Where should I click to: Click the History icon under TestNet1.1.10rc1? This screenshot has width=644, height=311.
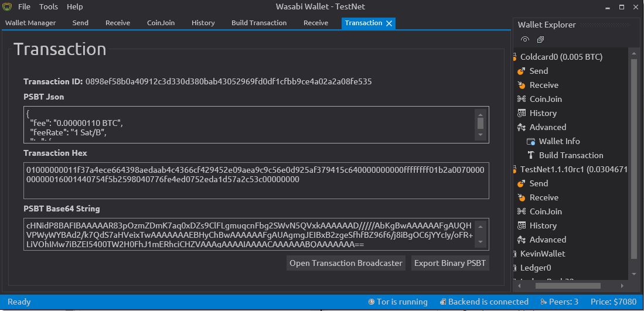tap(521, 225)
